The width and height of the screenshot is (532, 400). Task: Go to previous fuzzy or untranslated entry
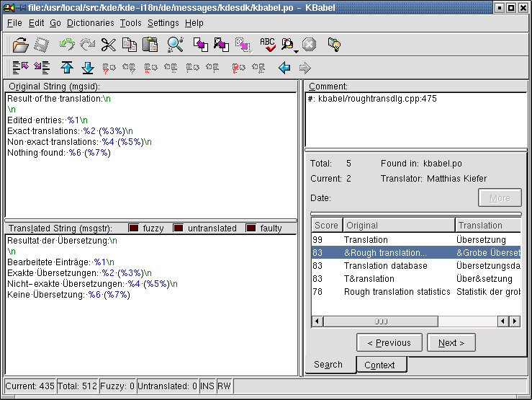point(109,68)
